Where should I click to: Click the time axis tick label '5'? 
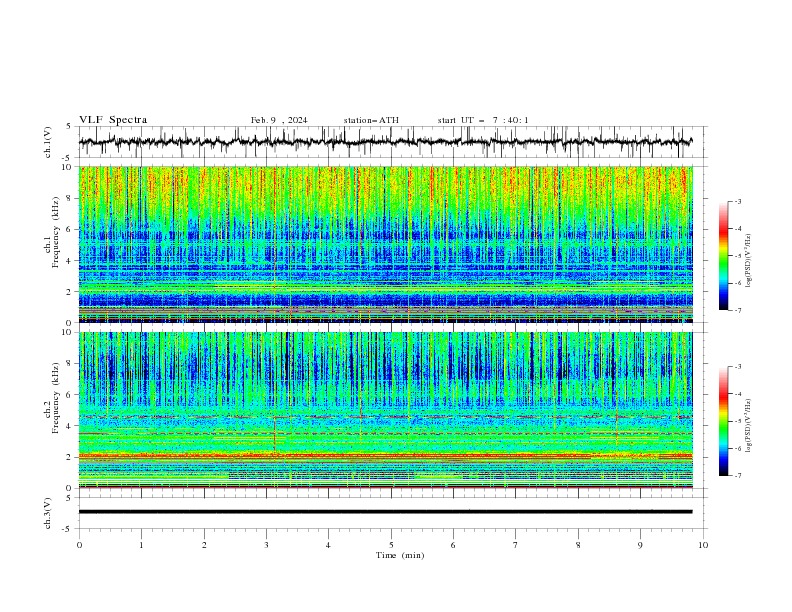pyautogui.click(x=391, y=545)
